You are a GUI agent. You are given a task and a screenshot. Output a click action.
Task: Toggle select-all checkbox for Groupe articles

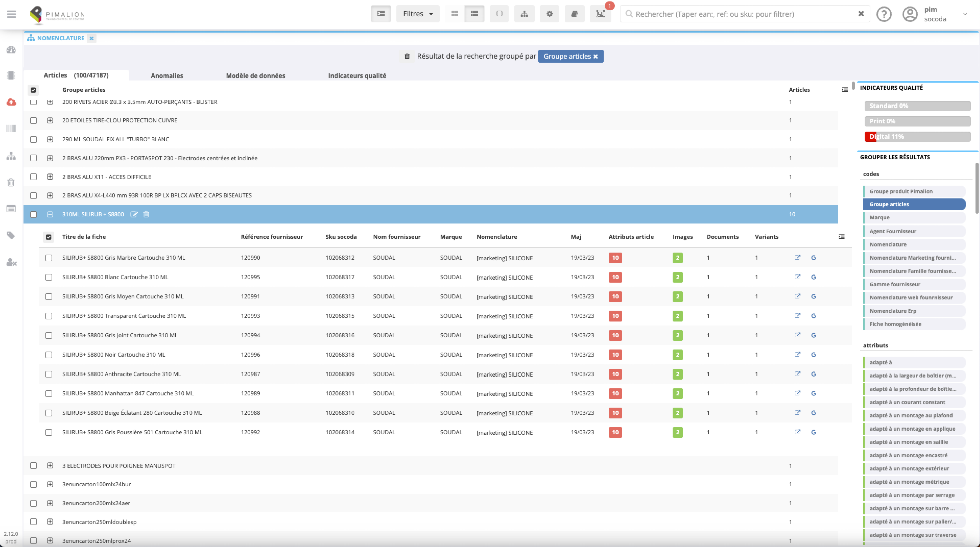point(33,90)
